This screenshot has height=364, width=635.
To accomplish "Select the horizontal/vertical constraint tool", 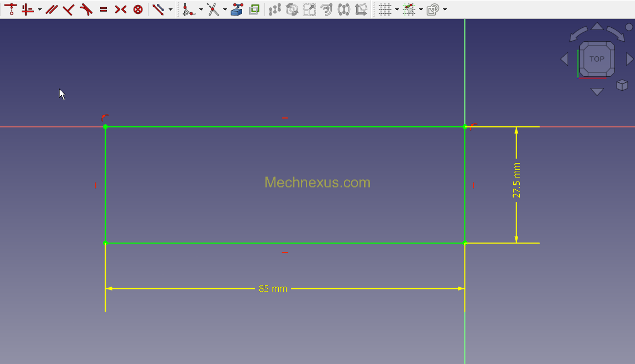I will pyautogui.click(x=27, y=9).
